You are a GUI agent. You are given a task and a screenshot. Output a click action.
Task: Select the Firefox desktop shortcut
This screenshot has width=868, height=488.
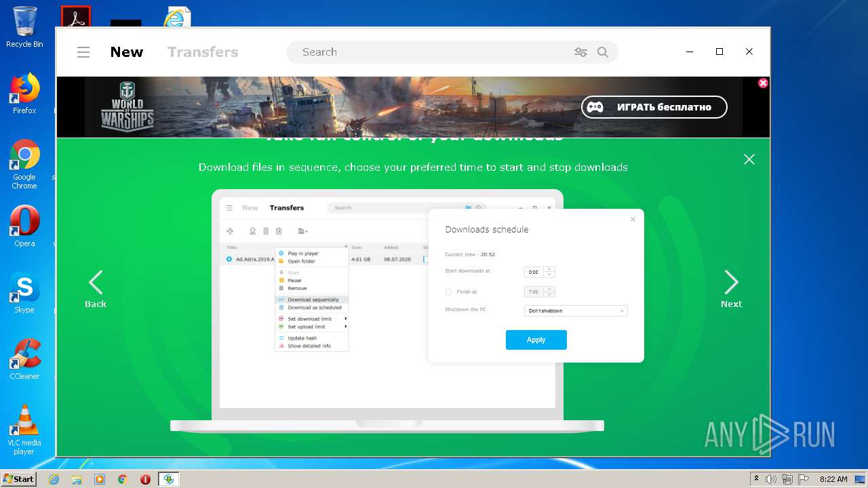click(x=24, y=94)
